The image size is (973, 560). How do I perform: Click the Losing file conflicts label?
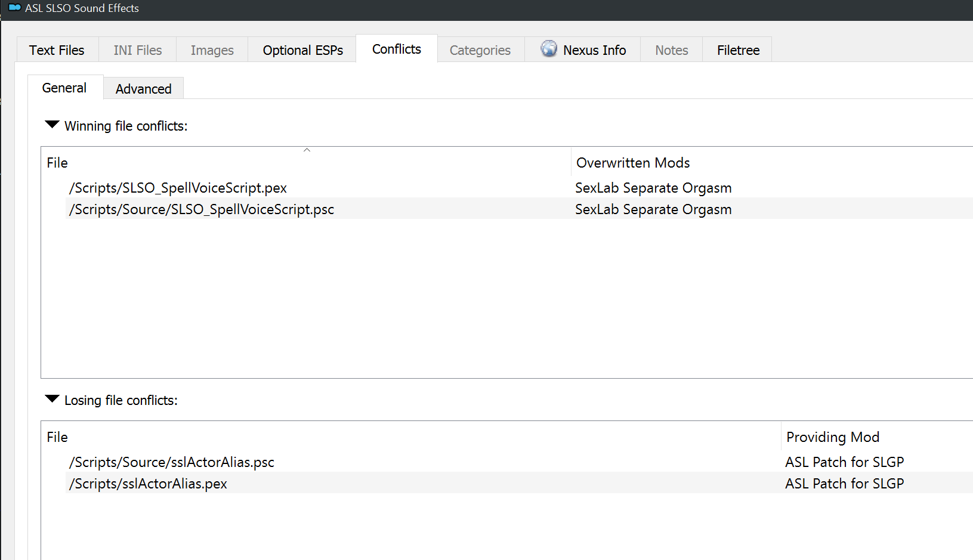pyautogui.click(x=121, y=400)
